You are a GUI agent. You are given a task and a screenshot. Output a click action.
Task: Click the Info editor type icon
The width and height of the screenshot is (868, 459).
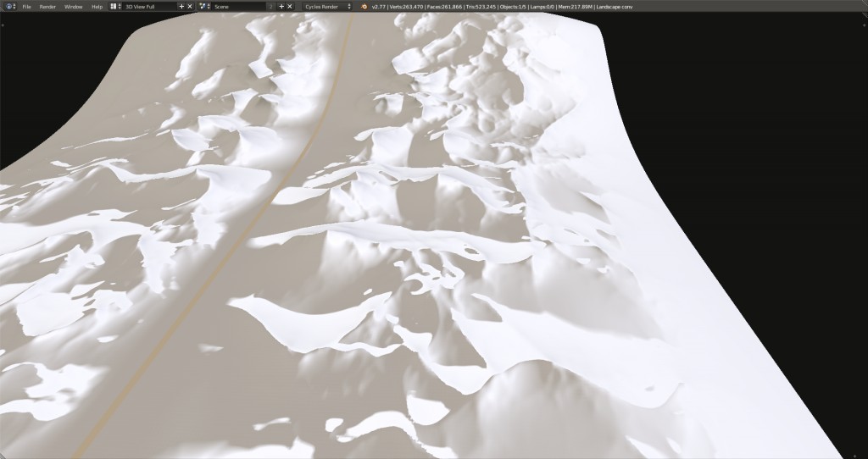(x=8, y=6)
